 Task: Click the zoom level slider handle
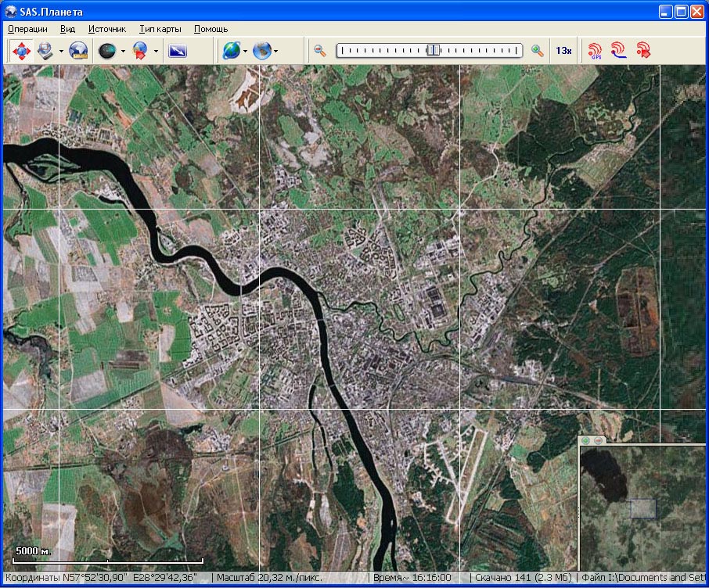[433, 51]
